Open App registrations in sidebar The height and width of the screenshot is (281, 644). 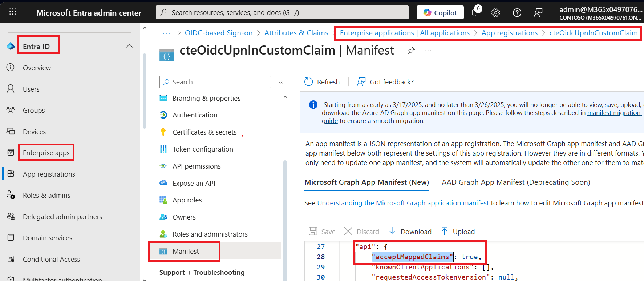pyautogui.click(x=49, y=174)
